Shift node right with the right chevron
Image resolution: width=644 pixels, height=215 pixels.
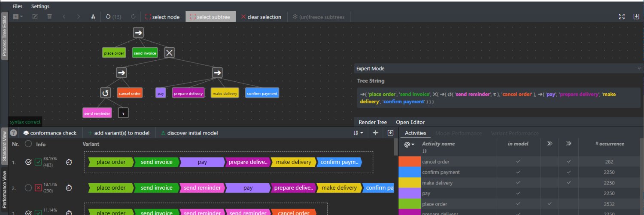(78, 17)
